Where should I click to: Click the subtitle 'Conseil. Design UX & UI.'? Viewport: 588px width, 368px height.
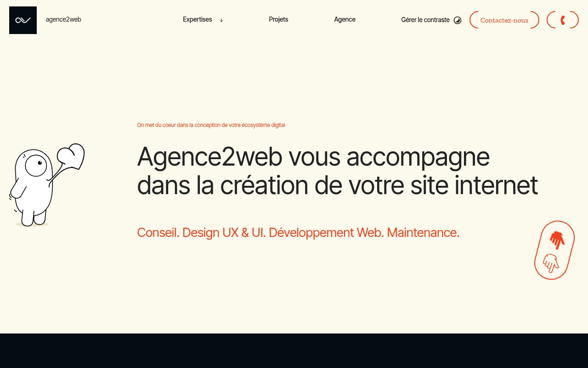201,233
